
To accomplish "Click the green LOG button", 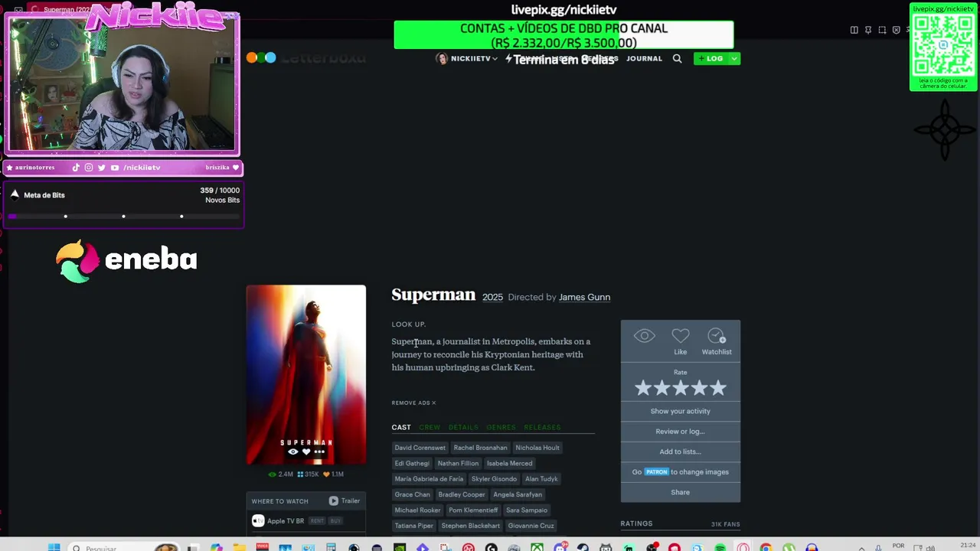I will point(711,58).
